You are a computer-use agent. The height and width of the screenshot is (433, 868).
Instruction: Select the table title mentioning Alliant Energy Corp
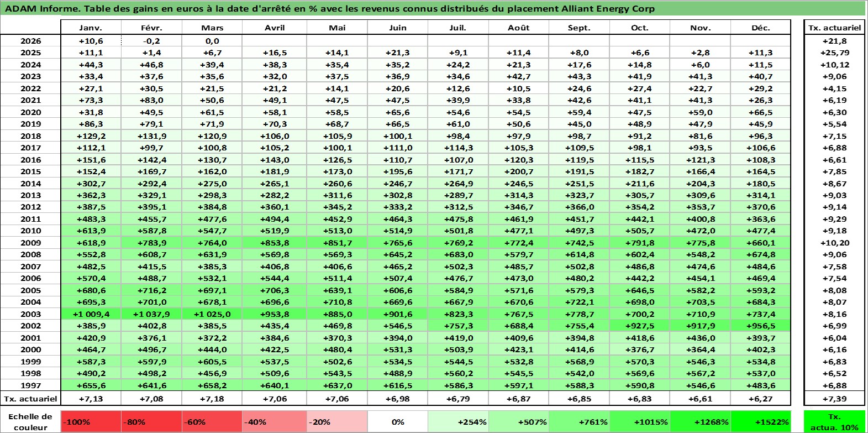pos(330,8)
